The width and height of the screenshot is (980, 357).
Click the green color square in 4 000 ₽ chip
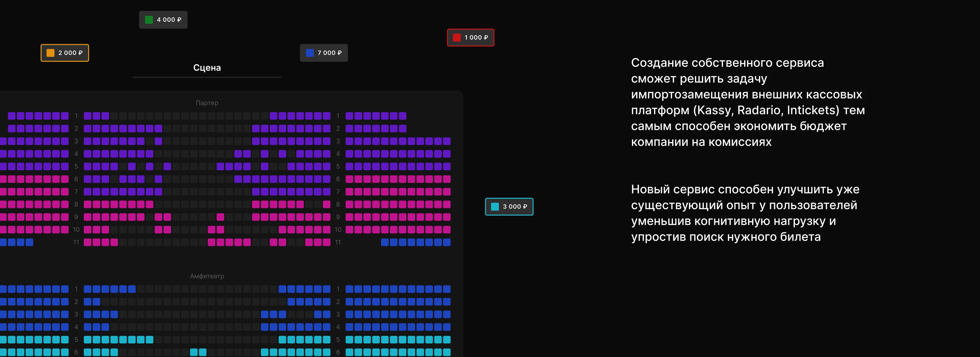click(x=149, y=20)
